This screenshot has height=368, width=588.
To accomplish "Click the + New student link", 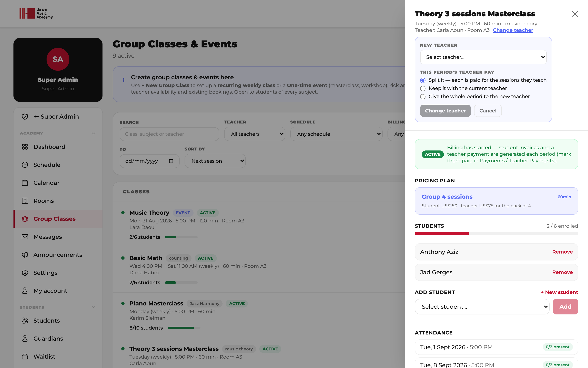I will click(559, 292).
